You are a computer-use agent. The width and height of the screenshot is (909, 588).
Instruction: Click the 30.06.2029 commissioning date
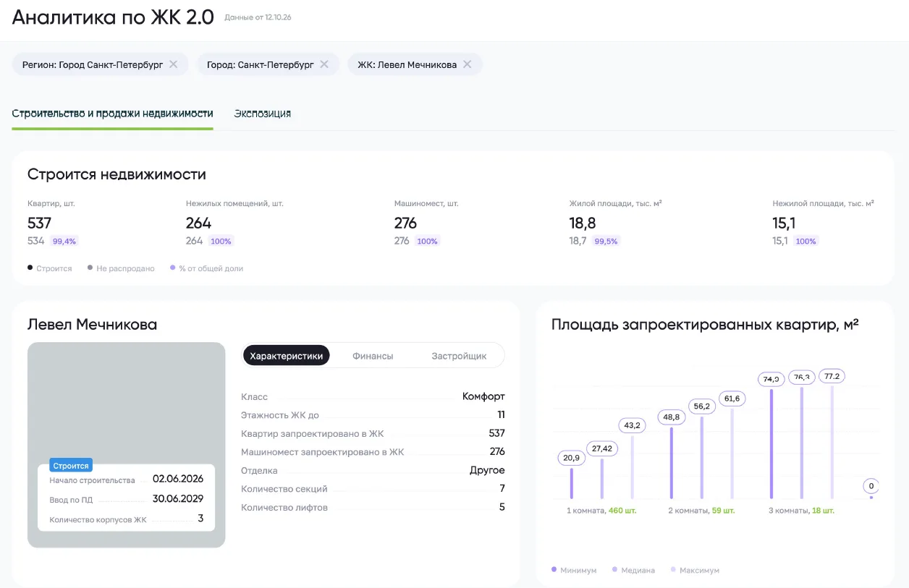(178, 498)
